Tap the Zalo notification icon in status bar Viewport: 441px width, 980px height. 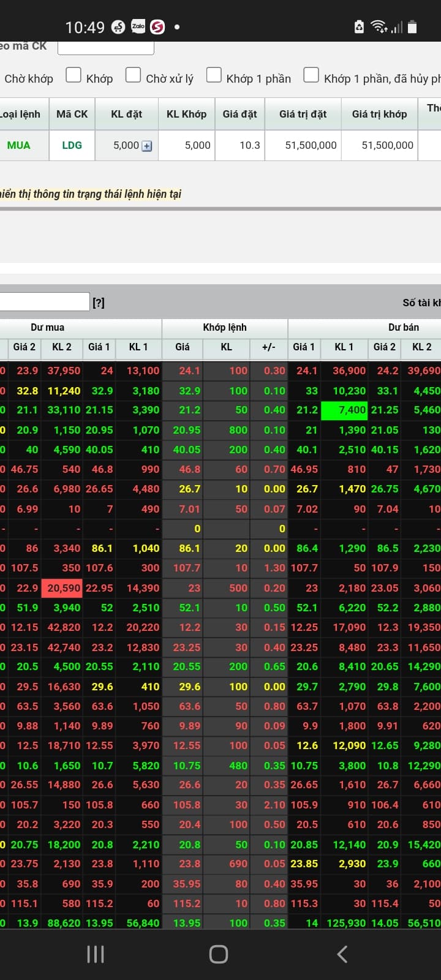[138, 26]
